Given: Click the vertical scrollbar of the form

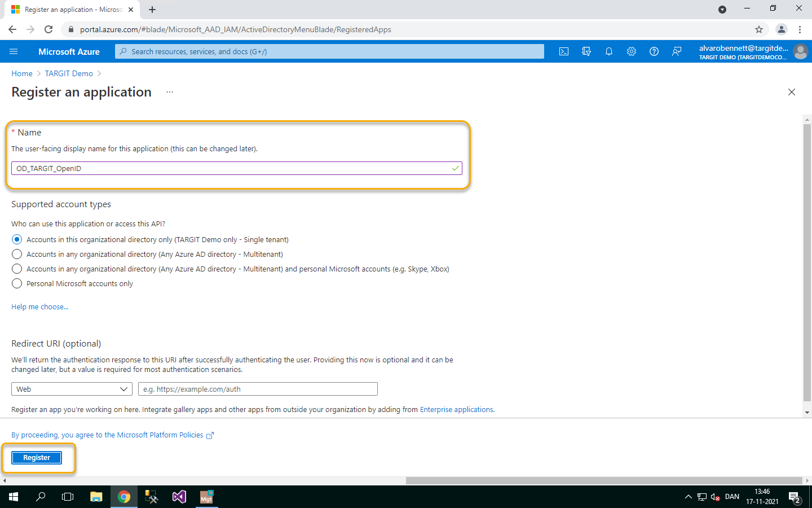Looking at the screenshot, I should (807, 262).
